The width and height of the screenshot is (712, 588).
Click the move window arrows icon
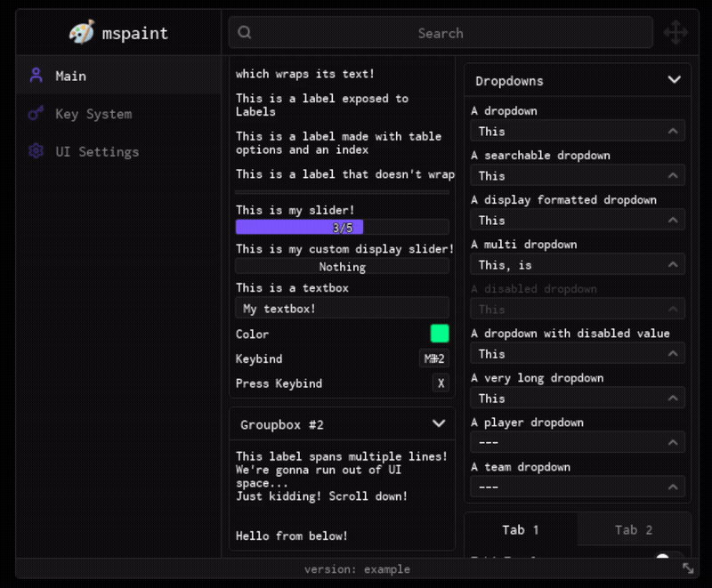pyautogui.click(x=676, y=32)
